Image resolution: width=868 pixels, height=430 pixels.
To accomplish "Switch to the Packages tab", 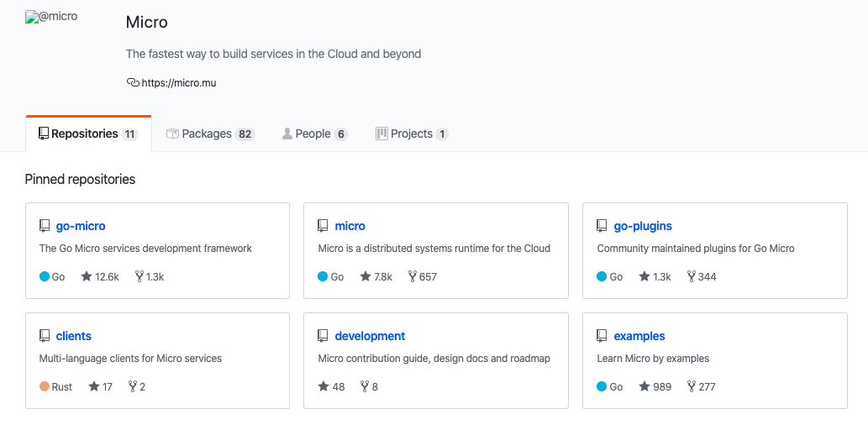I will (210, 134).
